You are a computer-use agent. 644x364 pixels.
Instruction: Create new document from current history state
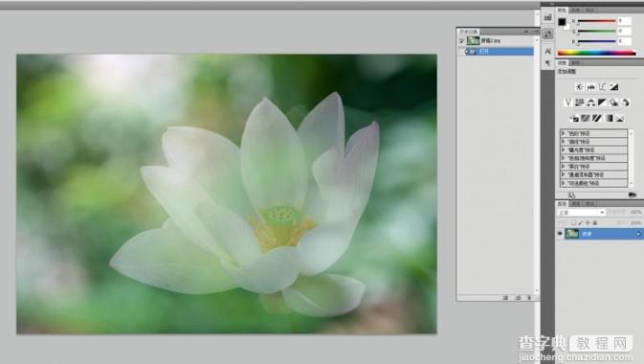pyautogui.click(x=505, y=297)
